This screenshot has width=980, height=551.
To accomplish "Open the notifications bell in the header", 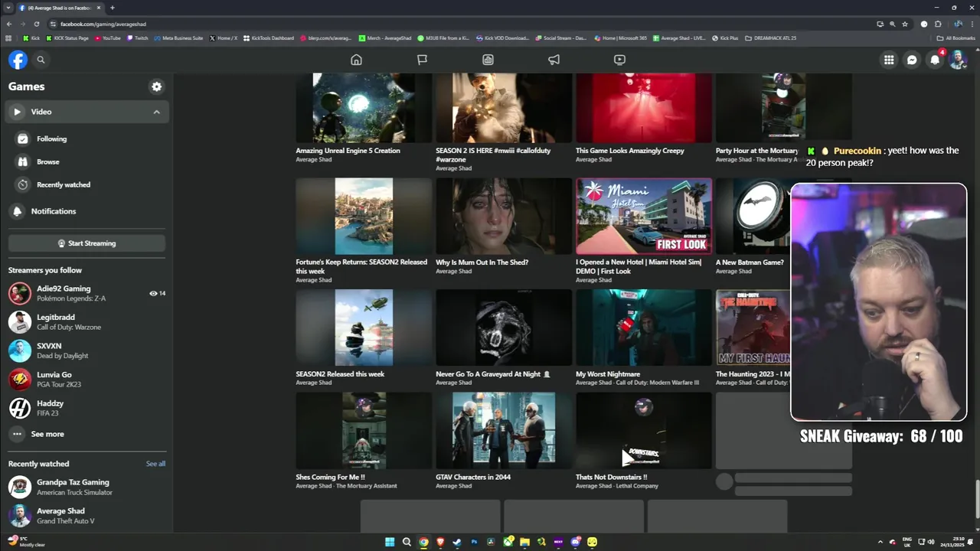I will [x=935, y=60].
